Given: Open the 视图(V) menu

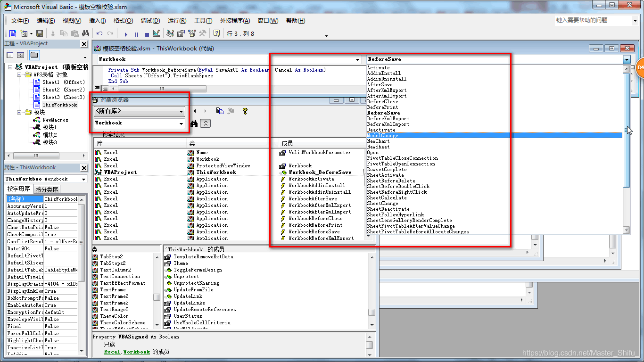Looking at the screenshot, I should point(72,21).
